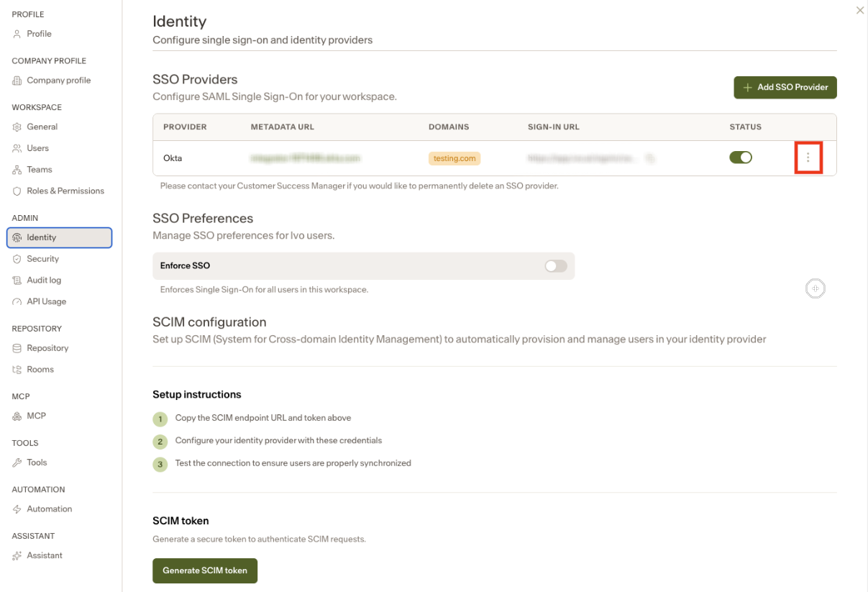Click setup step 3 number badge
The image size is (868, 592).
tap(160, 465)
